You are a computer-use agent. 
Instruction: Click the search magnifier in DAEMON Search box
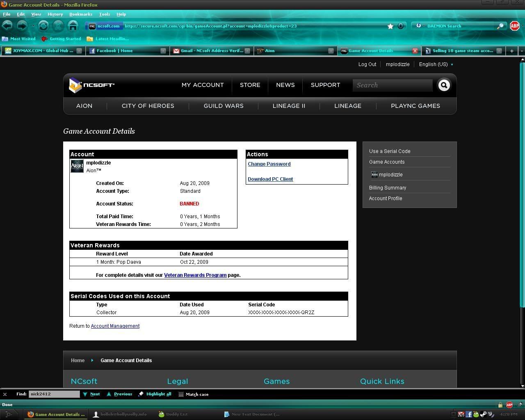(x=500, y=26)
